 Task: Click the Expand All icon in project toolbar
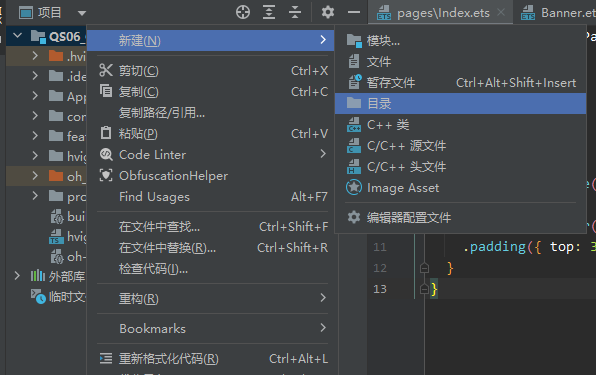point(269,12)
